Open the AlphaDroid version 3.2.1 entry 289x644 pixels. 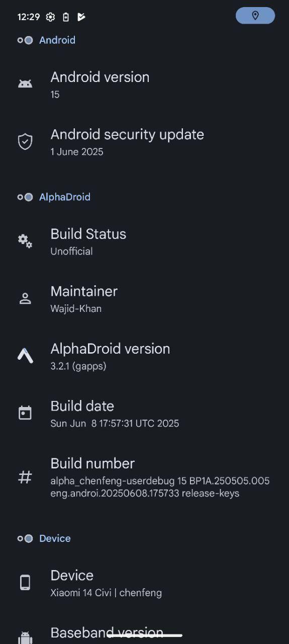(x=144, y=356)
